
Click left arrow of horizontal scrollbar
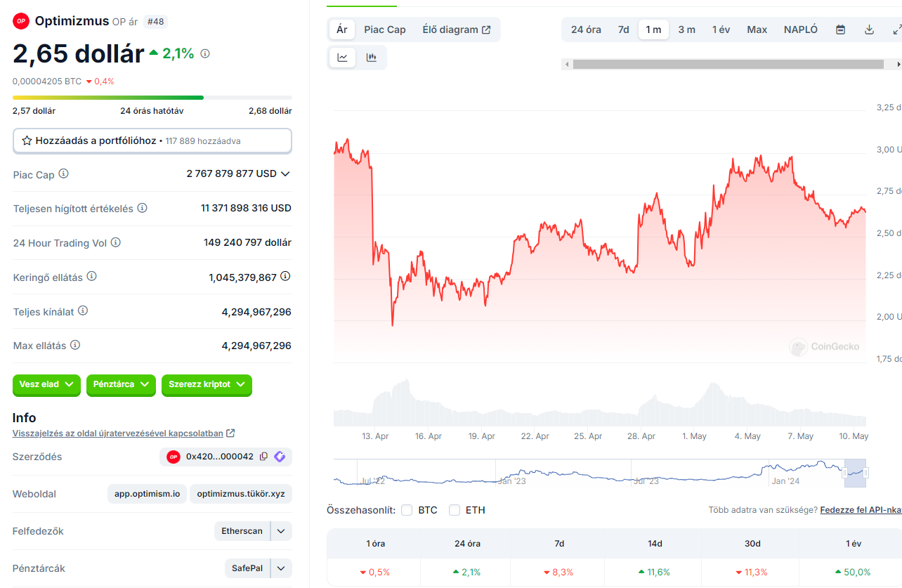pyautogui.click(x=566, y=64)
